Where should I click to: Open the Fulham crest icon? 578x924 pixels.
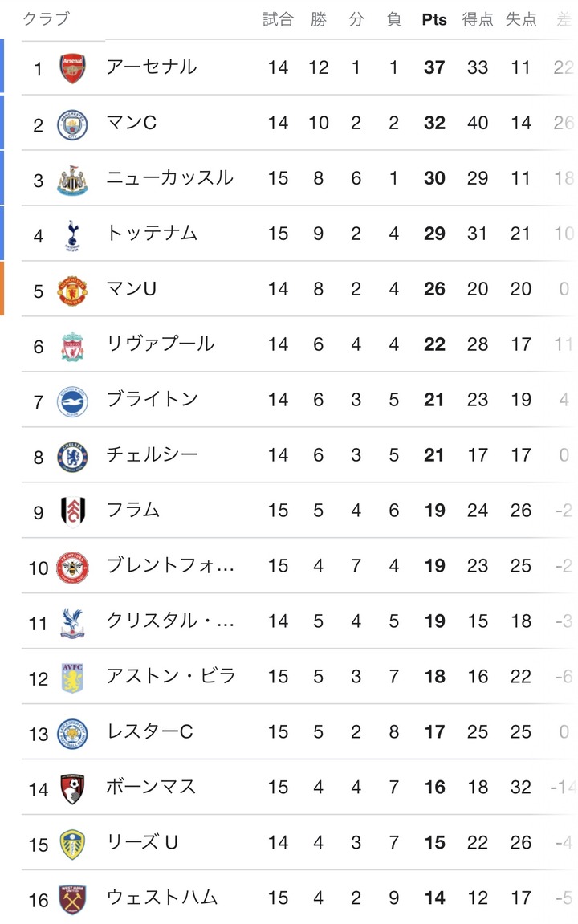[73, 511]
